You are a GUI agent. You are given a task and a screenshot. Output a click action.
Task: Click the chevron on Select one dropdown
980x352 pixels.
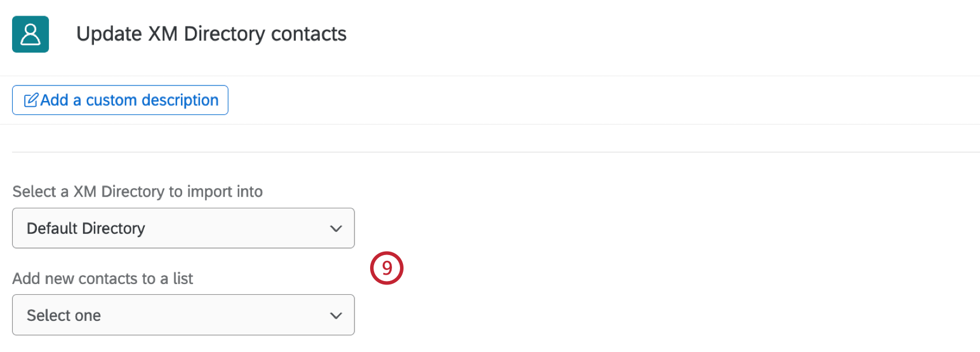click(x=336, y=315)
